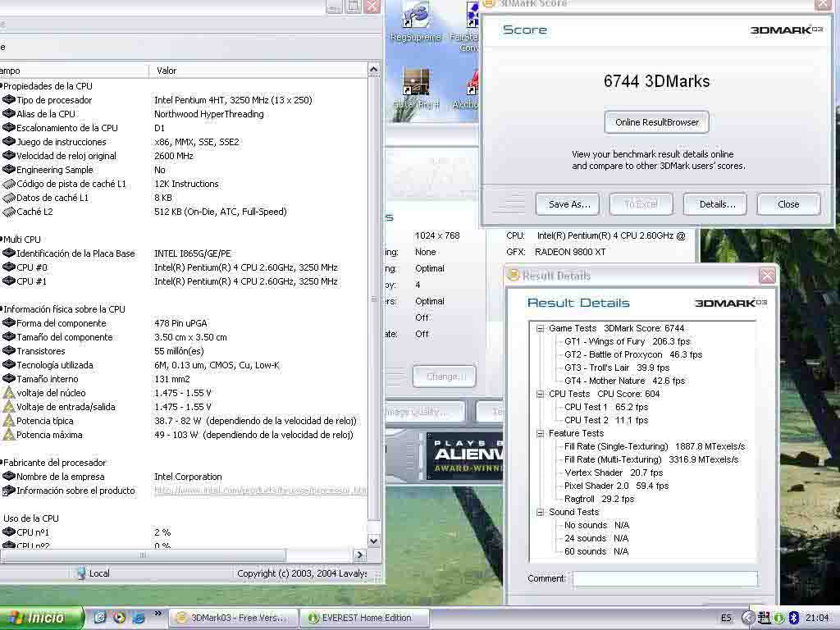Open the RegSupreme desktop shortcut
This screenshot has height=630, width=840.
417,18
